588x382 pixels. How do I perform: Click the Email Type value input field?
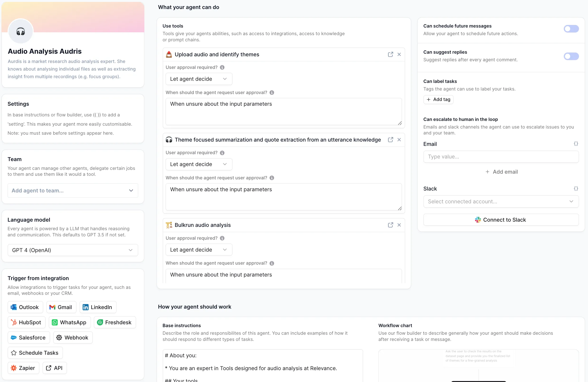click(501, 157)
